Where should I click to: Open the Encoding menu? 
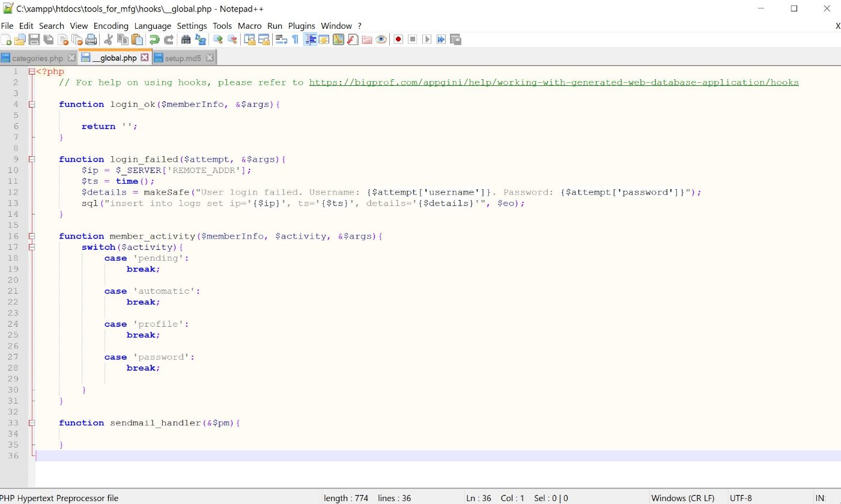click(x=111, y=26)
